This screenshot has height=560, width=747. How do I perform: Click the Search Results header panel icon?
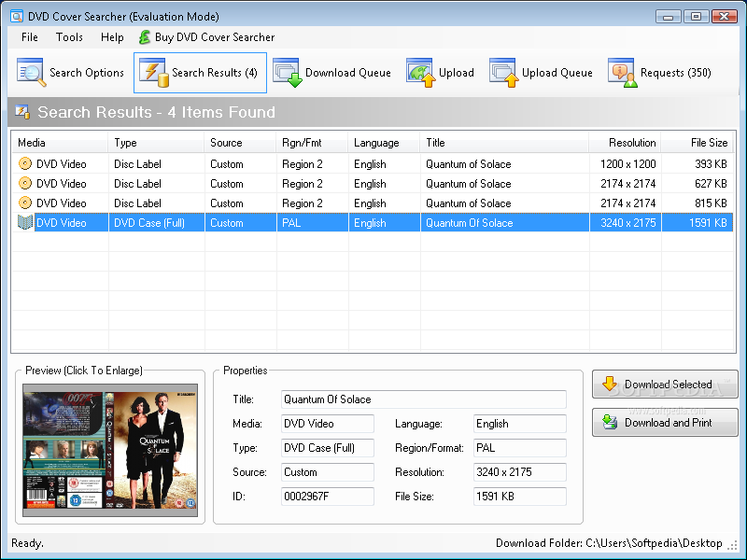[x=22, y=112]
